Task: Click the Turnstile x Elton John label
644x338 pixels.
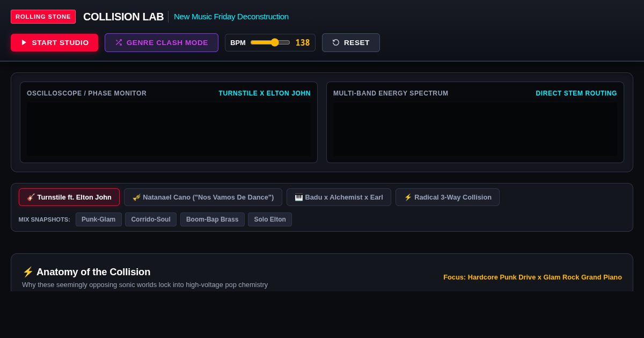Action: [x=265, y=93]
